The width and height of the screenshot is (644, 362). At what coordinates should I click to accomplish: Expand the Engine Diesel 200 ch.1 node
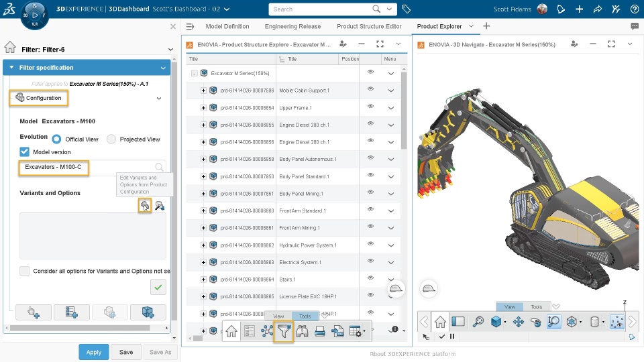click(x=203, y=125)
